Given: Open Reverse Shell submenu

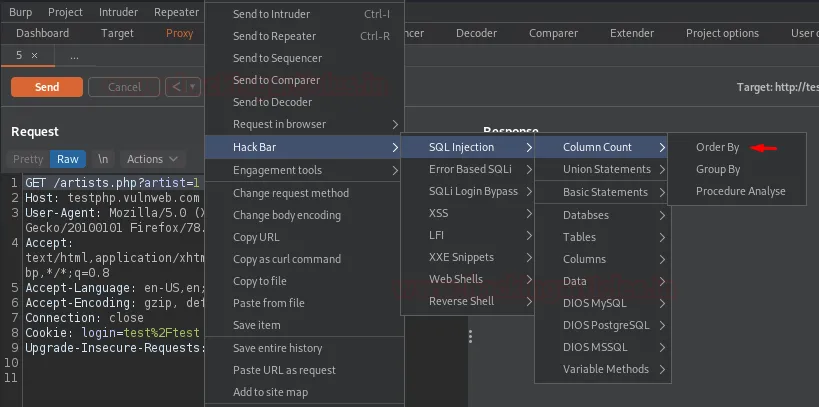Looking at the screenshot, I should (461, 301).
